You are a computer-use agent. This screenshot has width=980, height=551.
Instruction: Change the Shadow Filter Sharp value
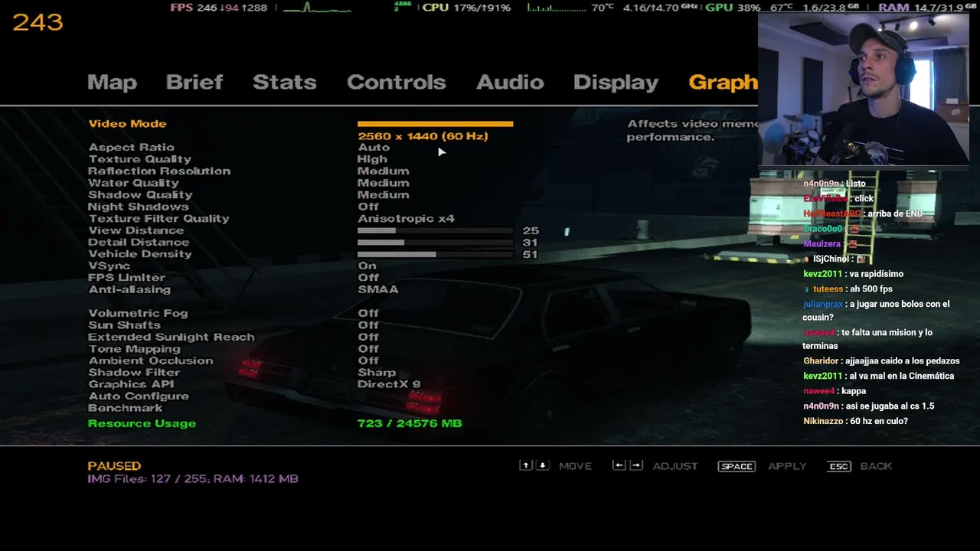pyautogui.click(x=377, y=373)
